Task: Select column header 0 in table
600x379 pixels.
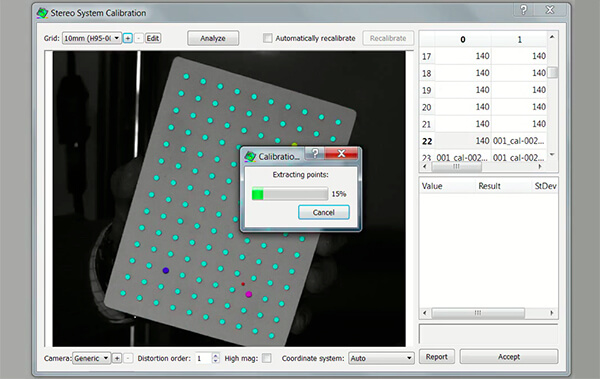Action: 463,39
